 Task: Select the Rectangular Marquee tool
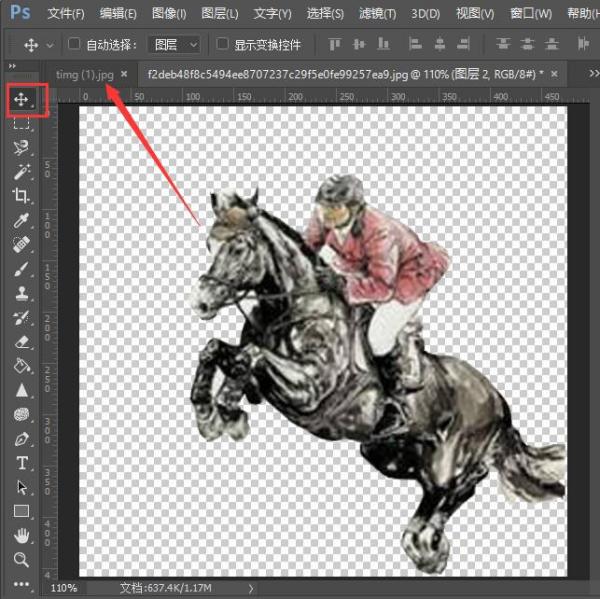click(x=21, y=123)
